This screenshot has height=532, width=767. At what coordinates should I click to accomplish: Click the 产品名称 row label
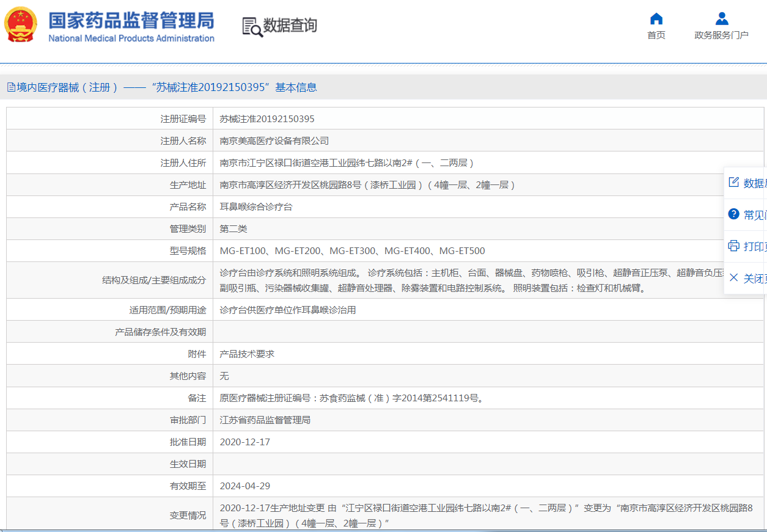[x=188, y=207]
